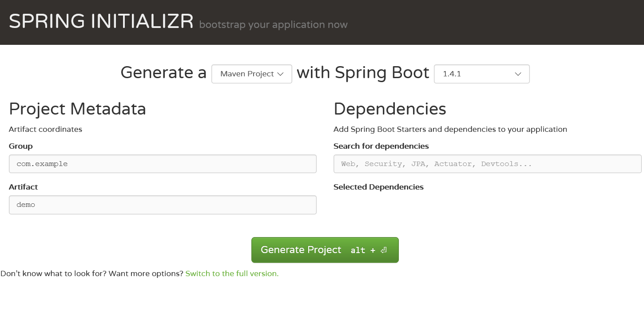The height and width of the screenshot is (313, 644).
Task: Click the Artifact coordinates text
Action: tap(45, 129)
